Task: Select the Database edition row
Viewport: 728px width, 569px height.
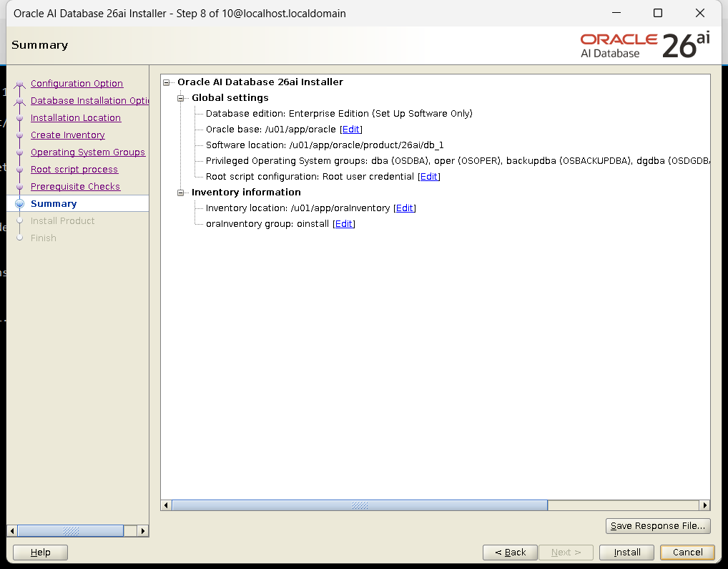Action: [339, 114]
